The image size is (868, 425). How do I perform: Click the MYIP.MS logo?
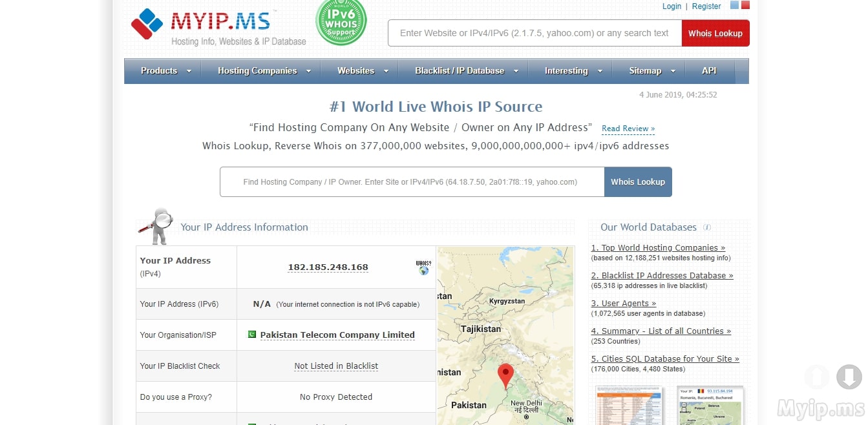click(x=218, y=27)
